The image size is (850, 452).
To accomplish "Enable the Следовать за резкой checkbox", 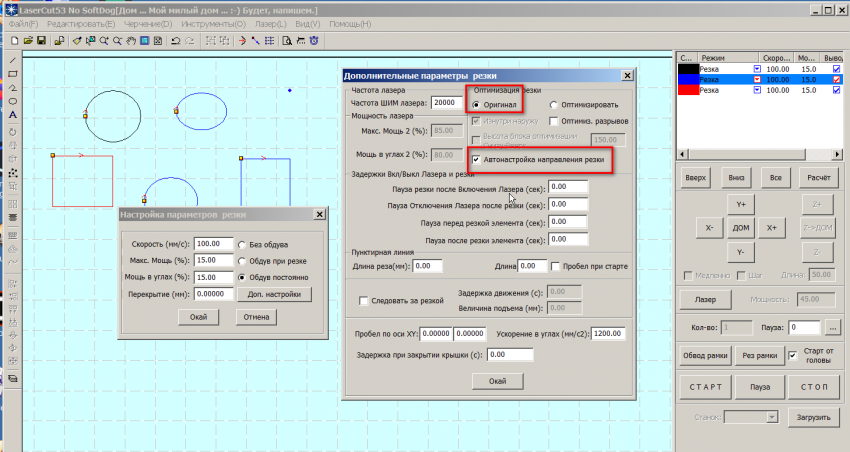I will click(x=363, y=300).
